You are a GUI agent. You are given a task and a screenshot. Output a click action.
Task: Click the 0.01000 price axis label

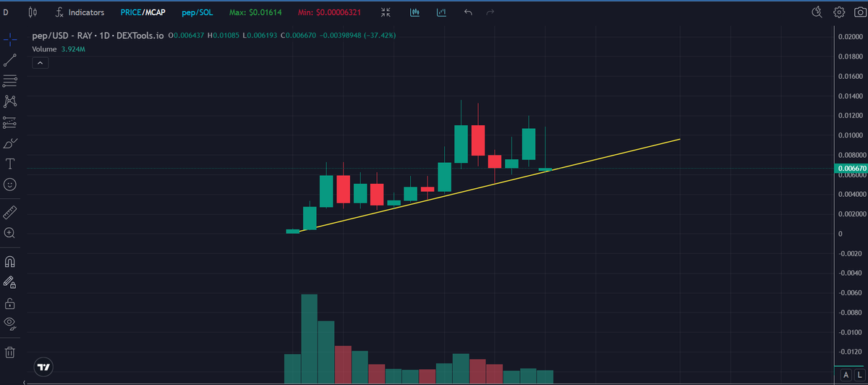click(849, 135)
